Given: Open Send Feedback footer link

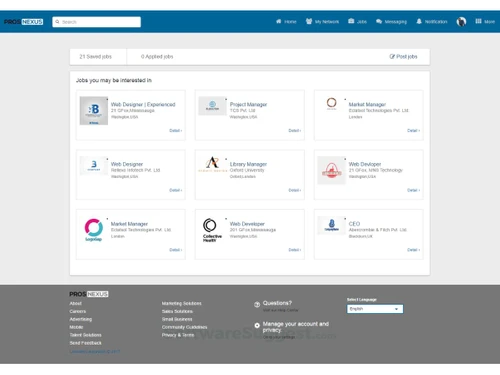Looking at the screenshot, I should coord(85,343).
